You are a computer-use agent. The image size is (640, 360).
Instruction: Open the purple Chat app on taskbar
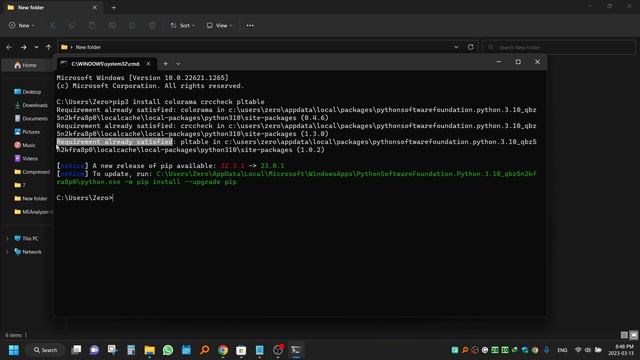tap(94, 350)
